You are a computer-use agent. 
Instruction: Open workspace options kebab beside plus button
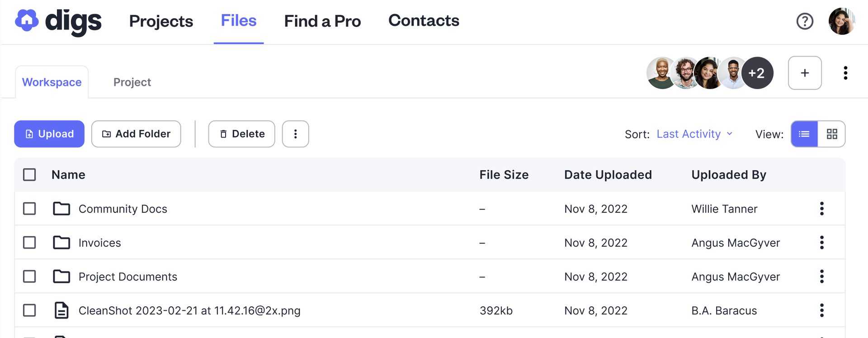845,73
